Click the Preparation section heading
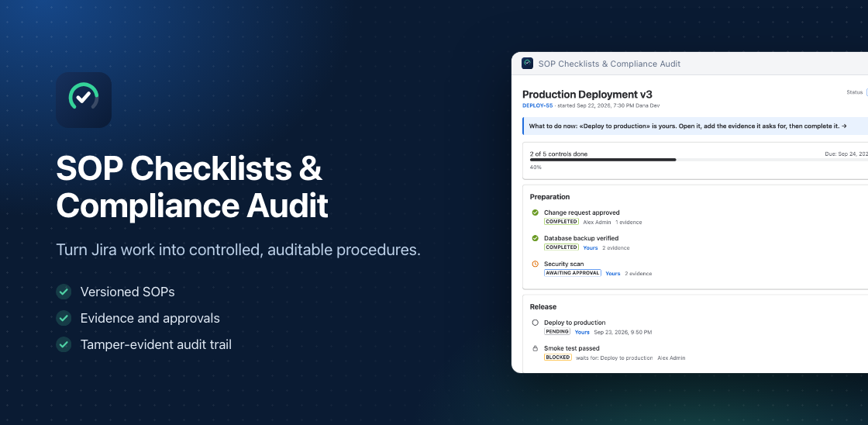 (x=549, y=197)
